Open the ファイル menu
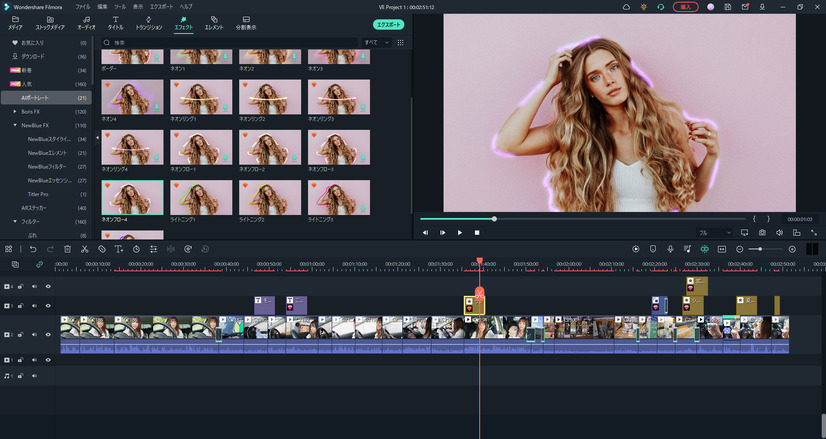The width and height of the screenshot is (826, 439). [x=83, y=7]
